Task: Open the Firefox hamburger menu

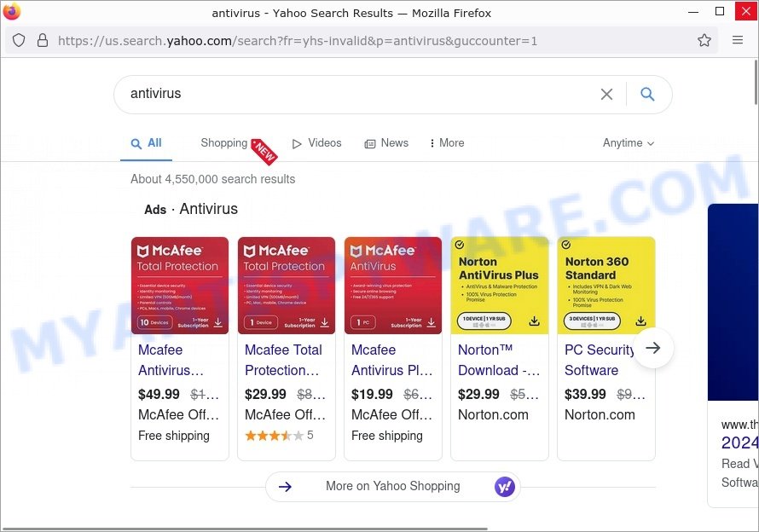Action: (737, 40)
